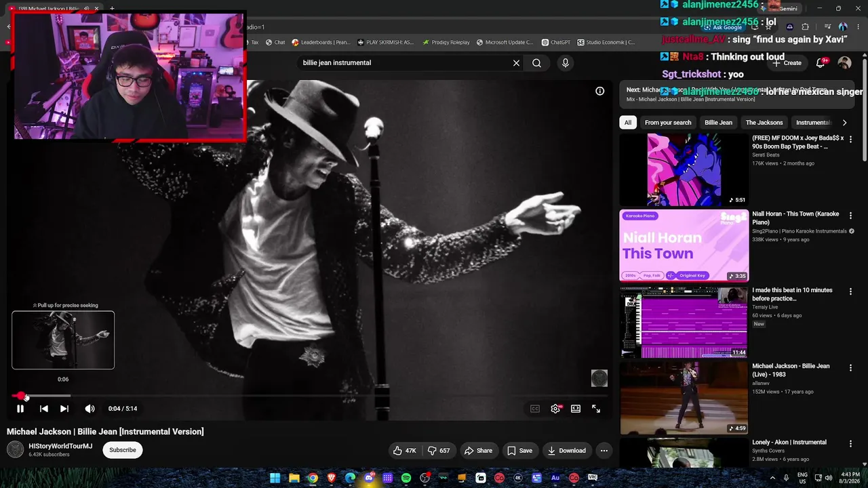Open YouTube notifications bell
The image size is (868, 488).
821,63
